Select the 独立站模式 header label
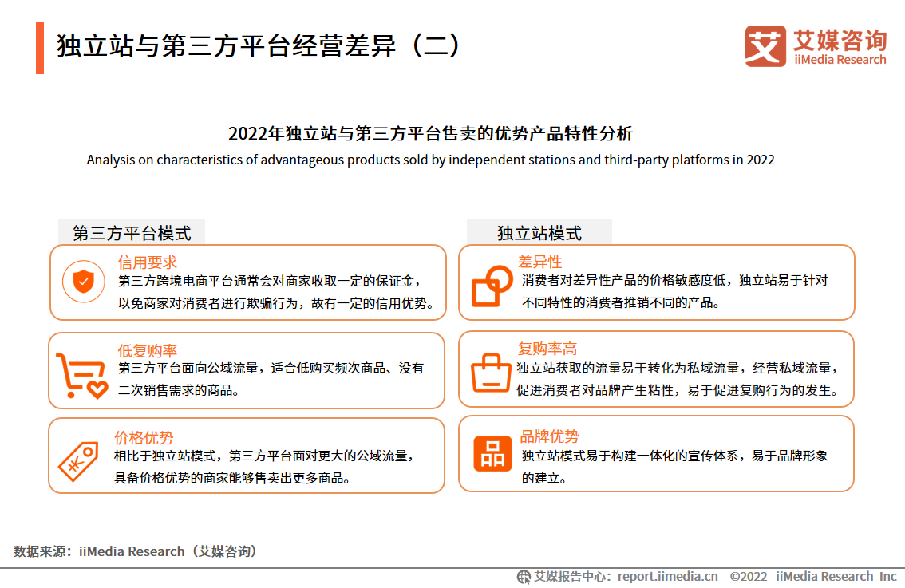The height and width of the screenshot is (588, 905). 539,233
